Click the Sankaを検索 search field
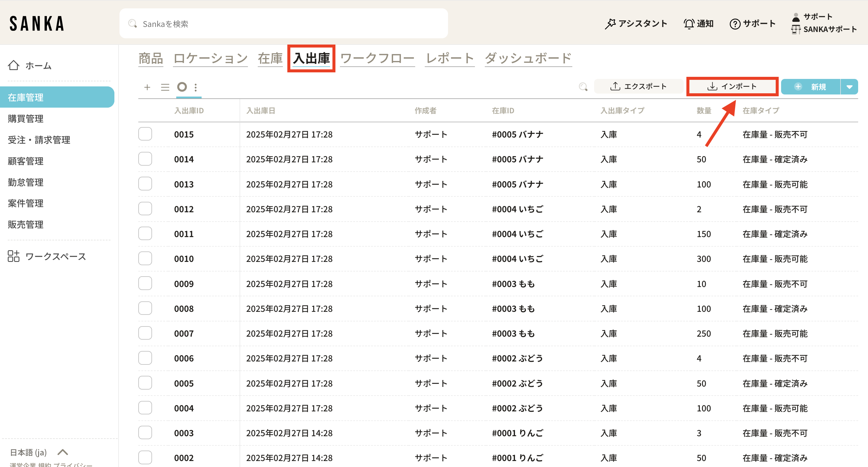 tap(283, 24)
